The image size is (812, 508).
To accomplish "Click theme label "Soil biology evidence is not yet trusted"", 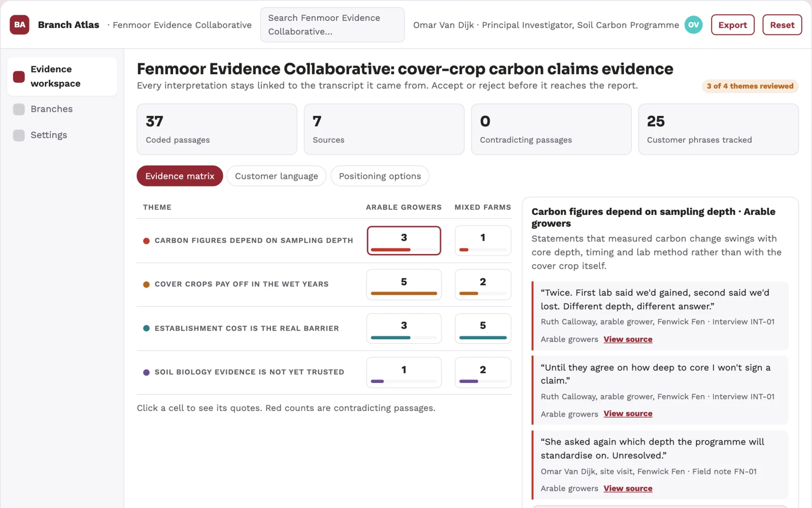I will [249, 372].
